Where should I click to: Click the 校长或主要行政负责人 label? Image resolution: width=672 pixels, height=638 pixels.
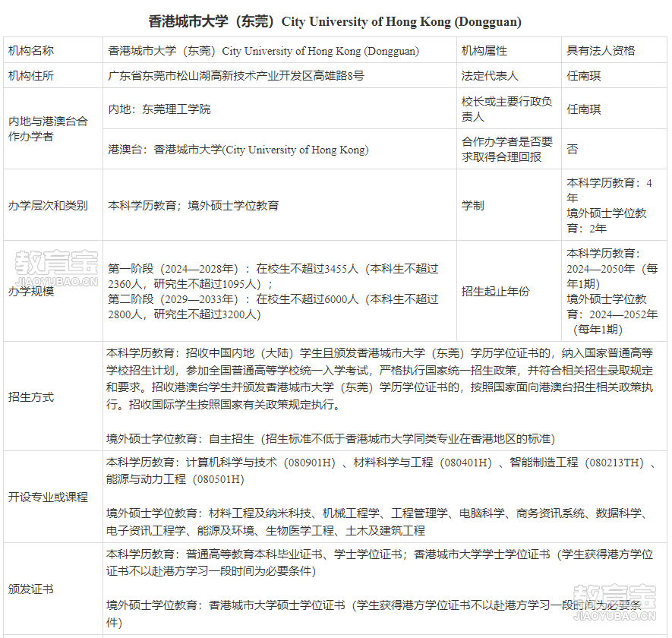click(507, 109)
